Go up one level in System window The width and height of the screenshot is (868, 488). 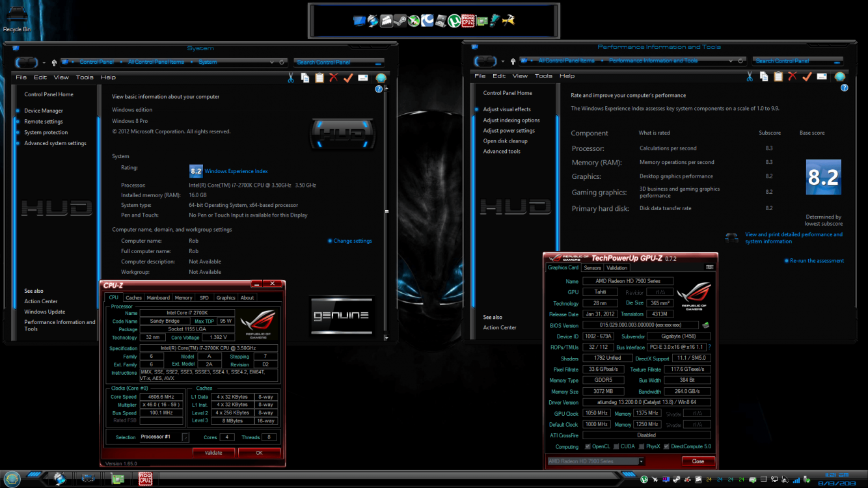click(x=54, y=62)
